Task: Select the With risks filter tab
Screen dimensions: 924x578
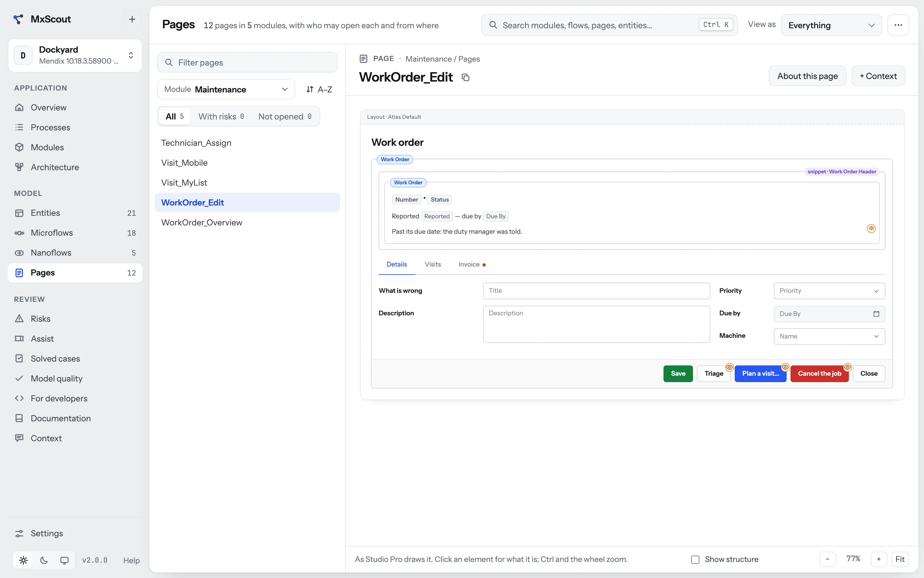Action: [221, 116]
